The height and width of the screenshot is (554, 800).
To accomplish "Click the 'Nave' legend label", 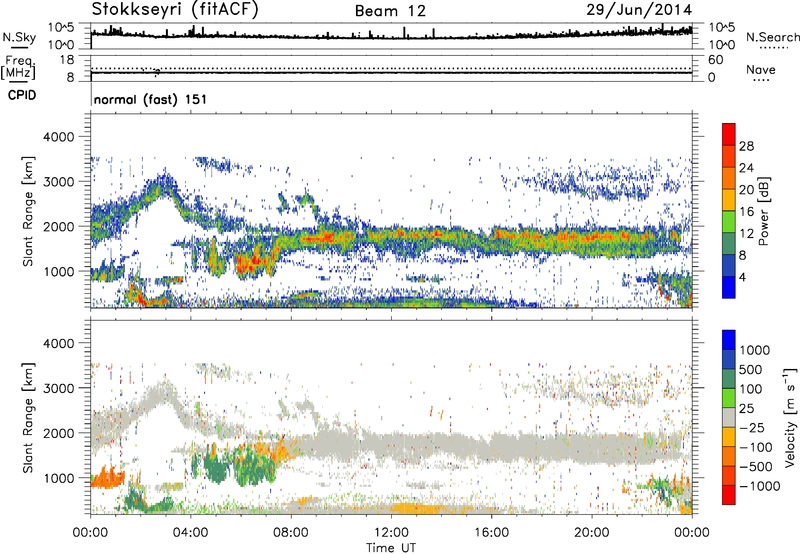I will tap(761, 69).
